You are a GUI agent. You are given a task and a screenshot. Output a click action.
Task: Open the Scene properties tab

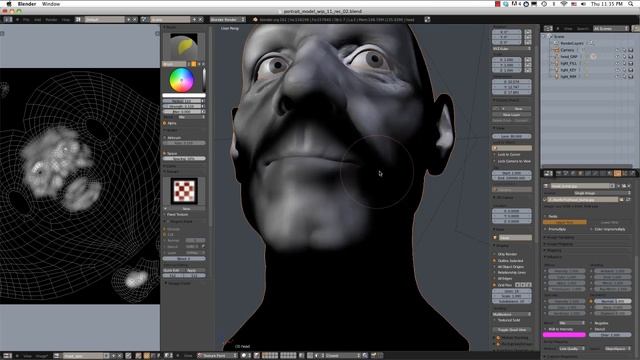tap(566, 173)
